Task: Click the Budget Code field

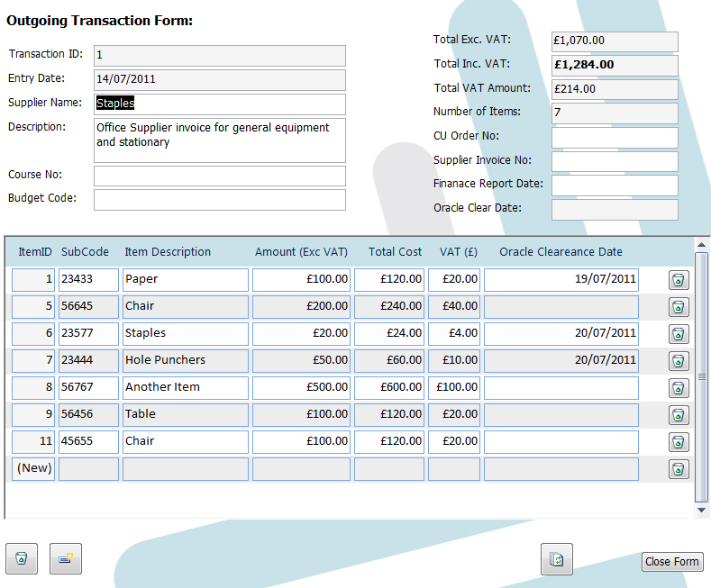Action: coord(220,200)
